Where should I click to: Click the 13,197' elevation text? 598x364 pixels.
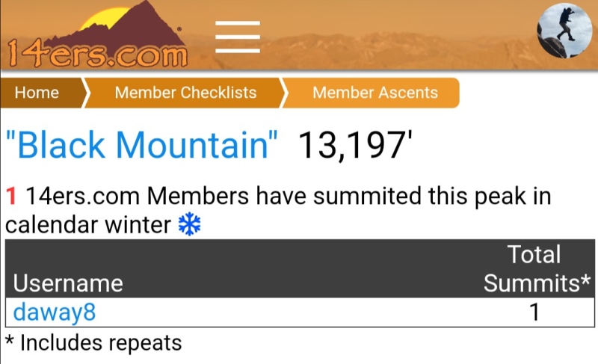click(356, 145)
